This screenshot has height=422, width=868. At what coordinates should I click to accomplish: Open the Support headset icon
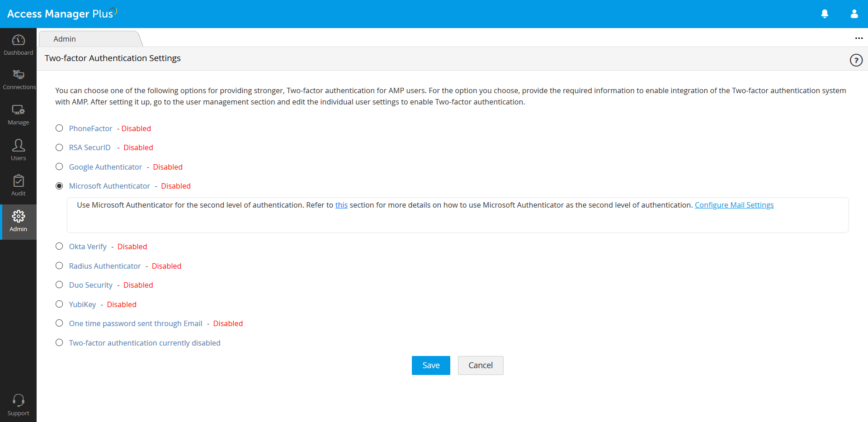tap(19, 400)
